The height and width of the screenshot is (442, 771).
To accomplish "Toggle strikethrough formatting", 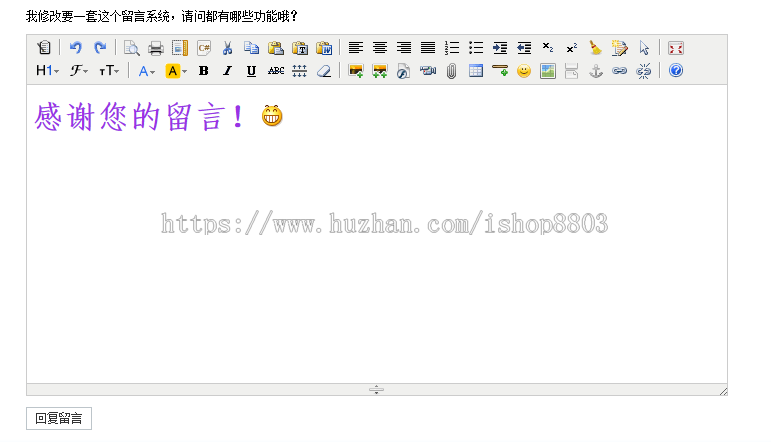I will coord(275,71).
